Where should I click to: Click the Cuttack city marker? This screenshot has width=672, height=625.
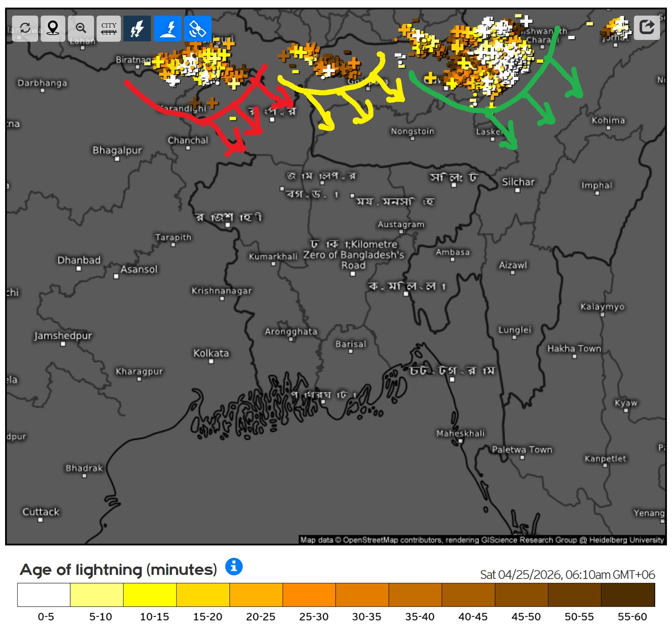40,520
